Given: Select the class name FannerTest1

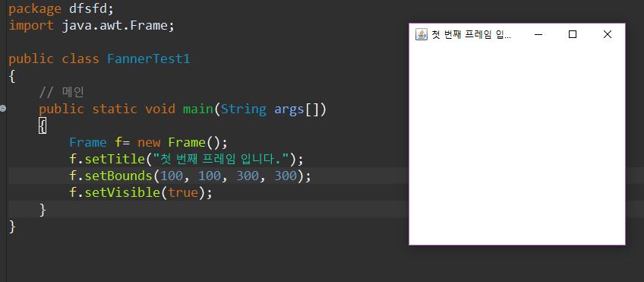Looking at the screenshot, I should tap(149, 59).
